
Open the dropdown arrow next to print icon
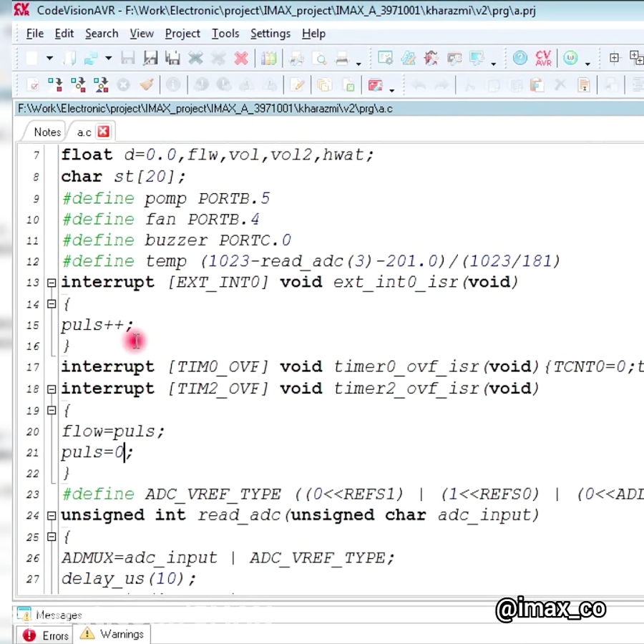click(x=358, y=62)
